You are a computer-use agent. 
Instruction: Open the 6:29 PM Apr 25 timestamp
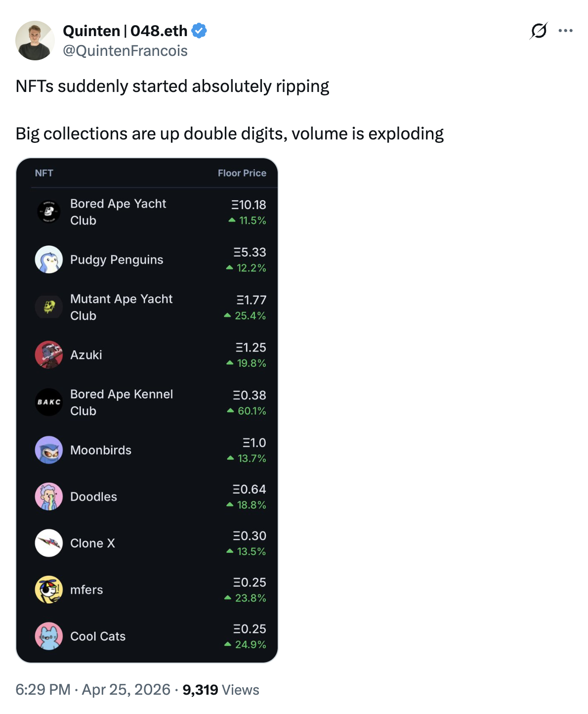(x=93, y=690)
